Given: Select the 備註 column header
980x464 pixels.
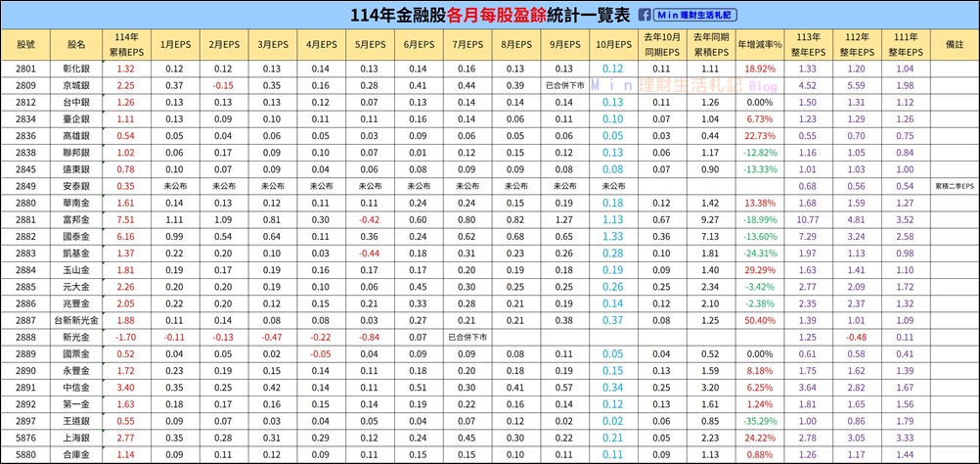Looking at the screenshot, I should tap(954, 45).
